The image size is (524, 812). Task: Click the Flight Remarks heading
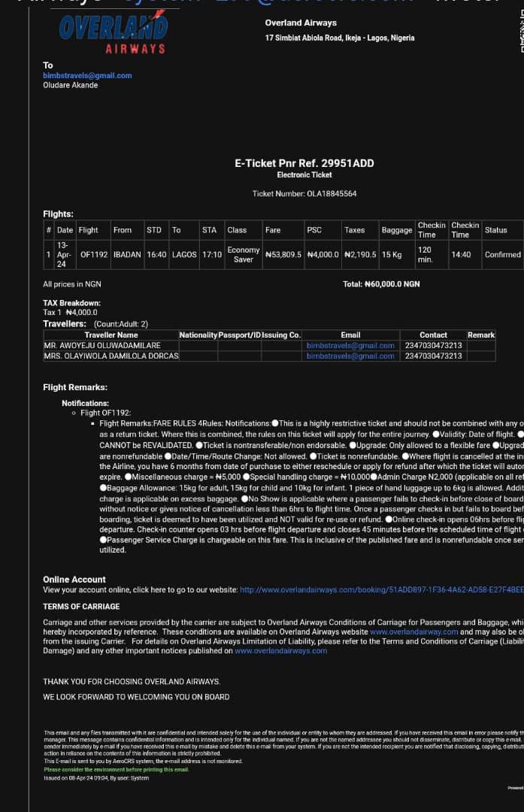point(75,387)
